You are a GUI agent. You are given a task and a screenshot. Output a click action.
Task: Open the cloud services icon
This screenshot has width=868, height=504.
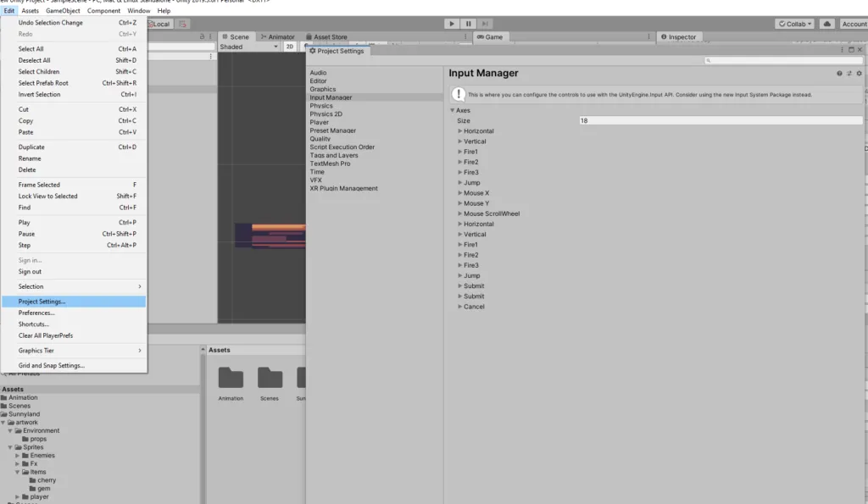pyautogui.click(x=827, y=24)
